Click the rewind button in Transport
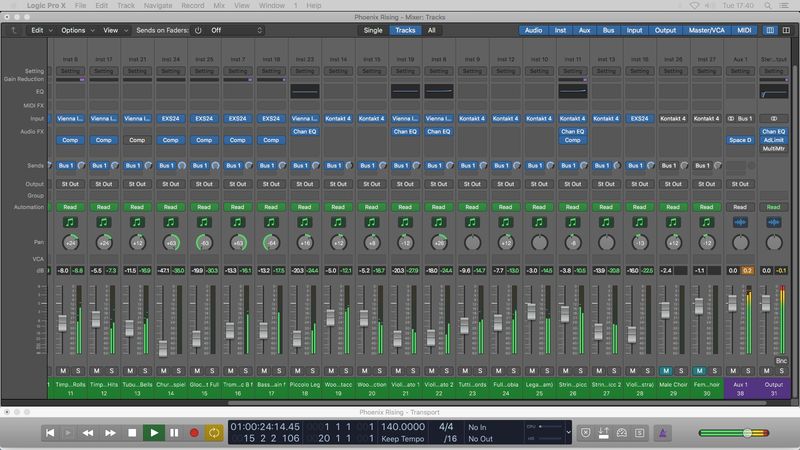 (x=88, y=433)
